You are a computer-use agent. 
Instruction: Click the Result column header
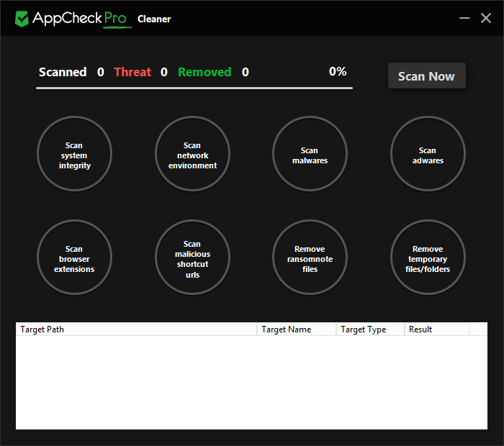click(x=436, y=329)
